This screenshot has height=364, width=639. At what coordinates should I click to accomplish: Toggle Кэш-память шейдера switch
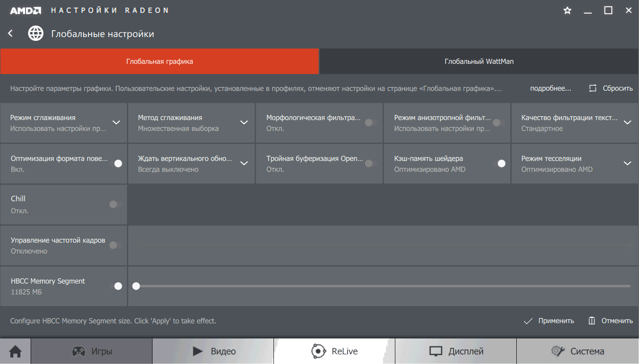499,163
